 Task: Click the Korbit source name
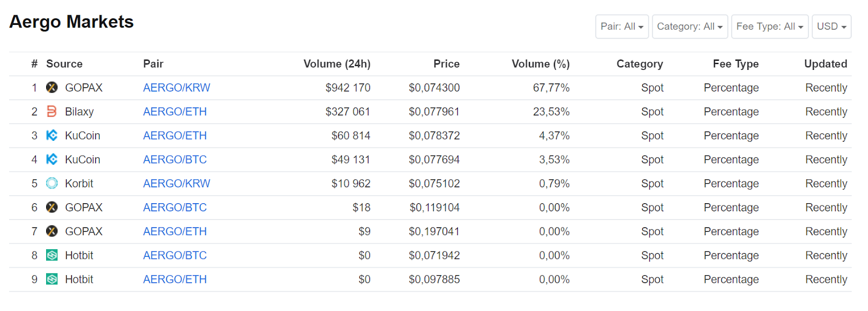(79, 184)
